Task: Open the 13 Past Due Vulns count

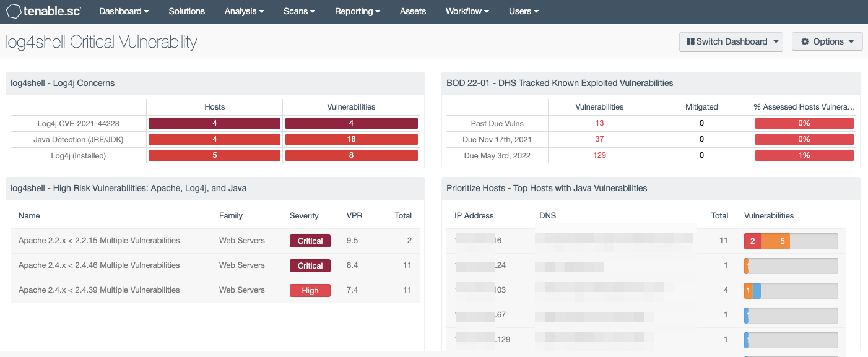Action: coord(599,123)
